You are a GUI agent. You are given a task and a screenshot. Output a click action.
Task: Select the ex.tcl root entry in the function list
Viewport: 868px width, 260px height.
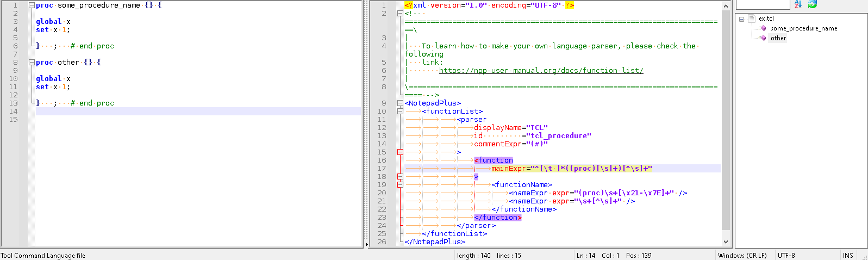point(766,18)
